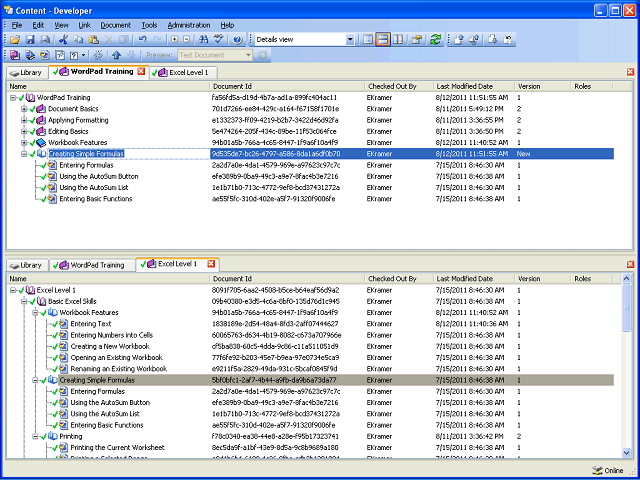Switch to WordPad Training tab in lower pane
The height and width of the screenshot is (480, 640).
[92, 265]
